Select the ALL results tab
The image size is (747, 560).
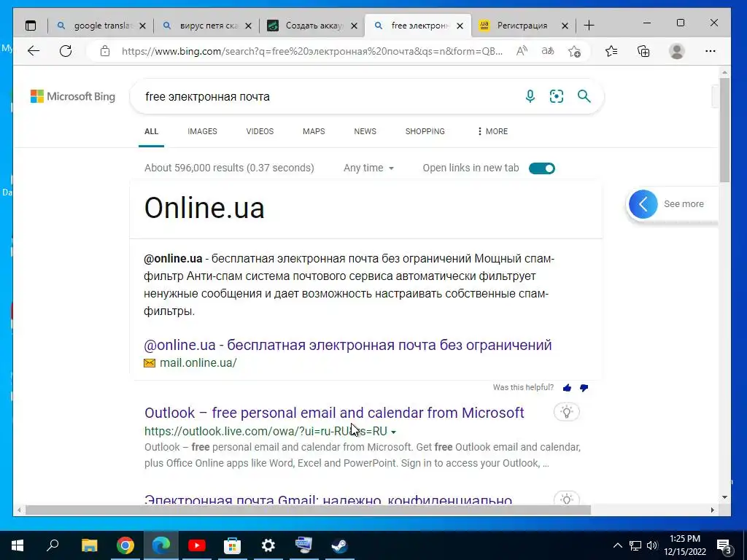(x=151, y=131)
